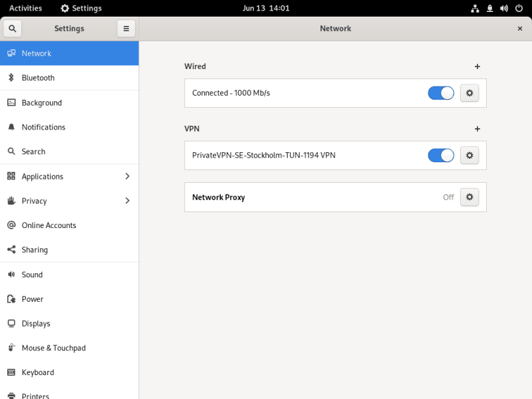Click the top bar notification bell icon
The height and width of the screenshot is (399, 532).
click(489, 9)
